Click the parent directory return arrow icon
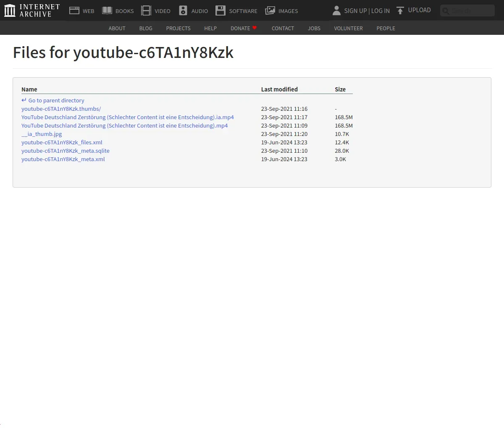504x428 pixels. 24,100
